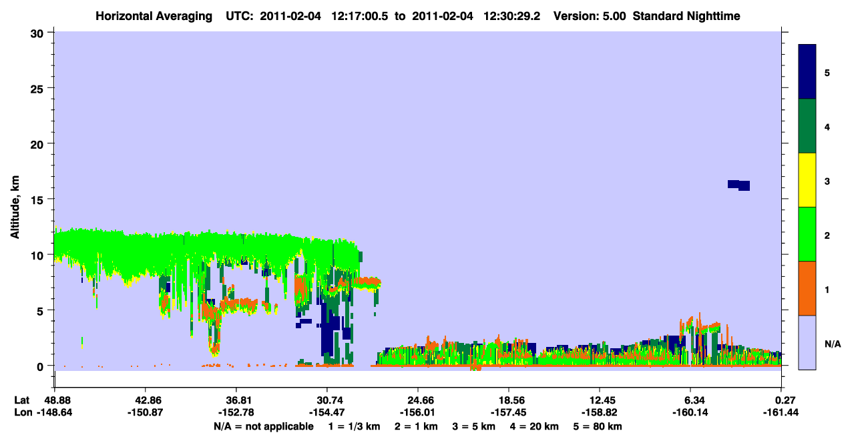Click the bright green colorbar segment labeled 2
Screen dimensions: 868x445
[x=807, y=234]
